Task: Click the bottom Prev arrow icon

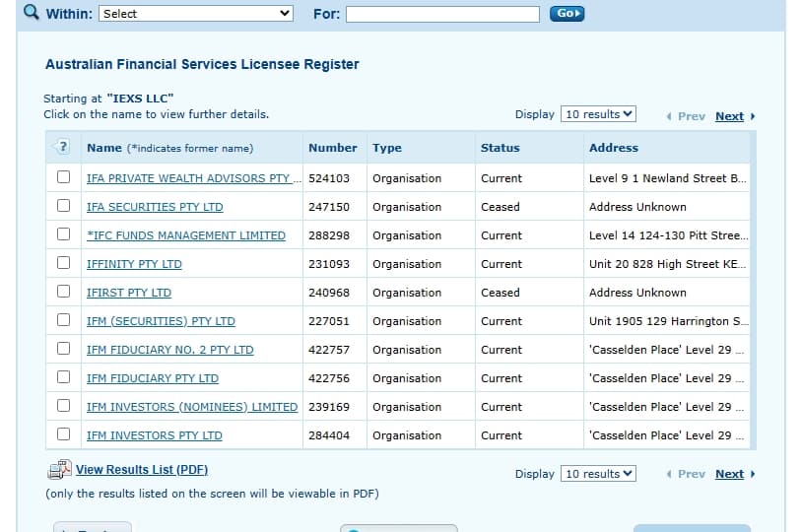Action: pyautogui.click(x=669, y=474)
